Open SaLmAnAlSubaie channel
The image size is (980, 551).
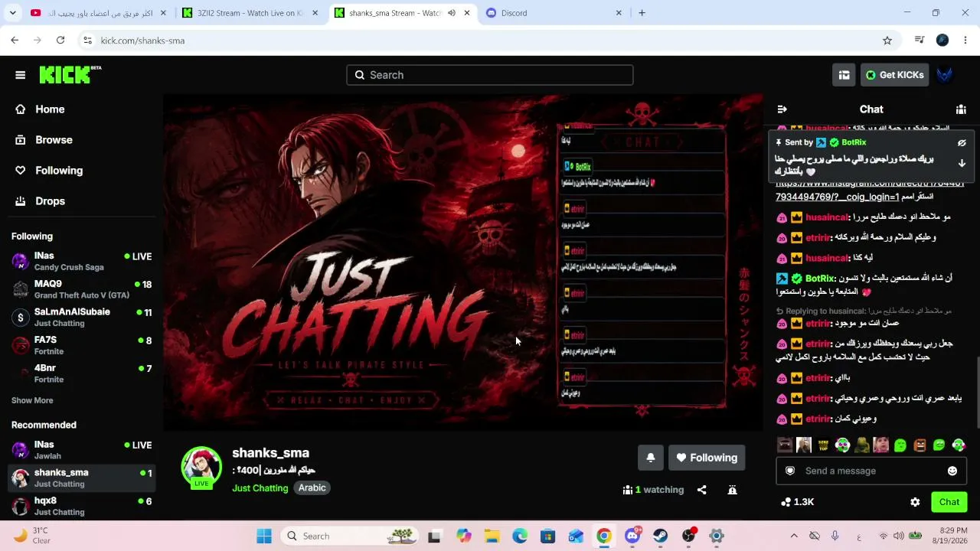81,318
